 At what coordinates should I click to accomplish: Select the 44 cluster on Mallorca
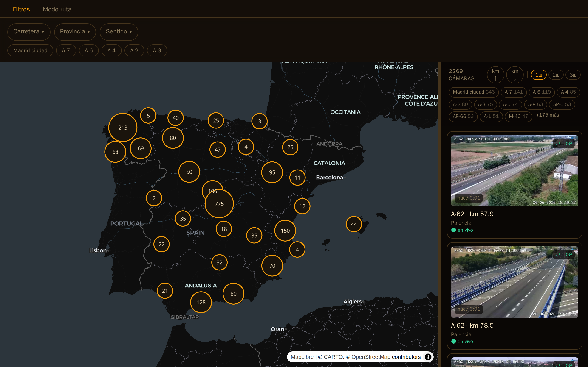click(354, 224)
